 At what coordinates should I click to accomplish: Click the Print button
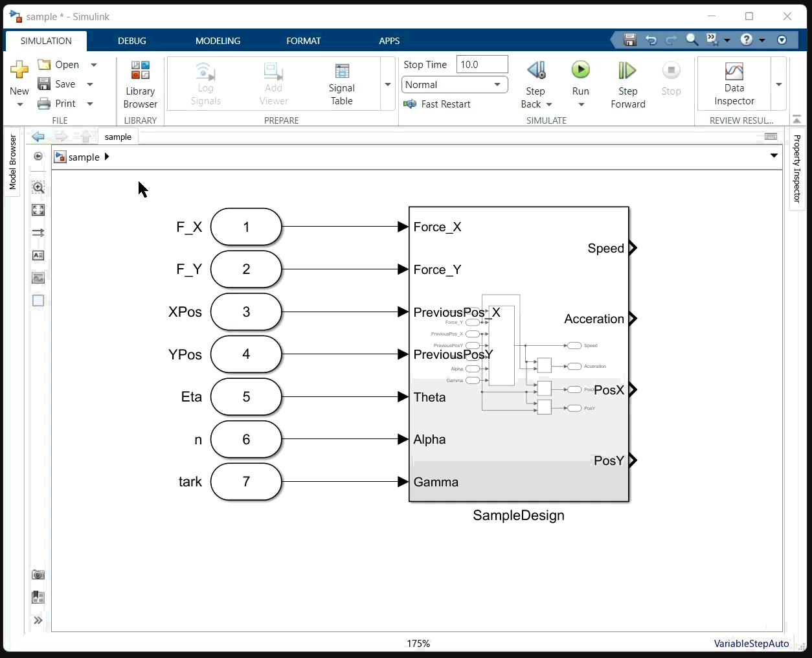click(x=57, y=104)
